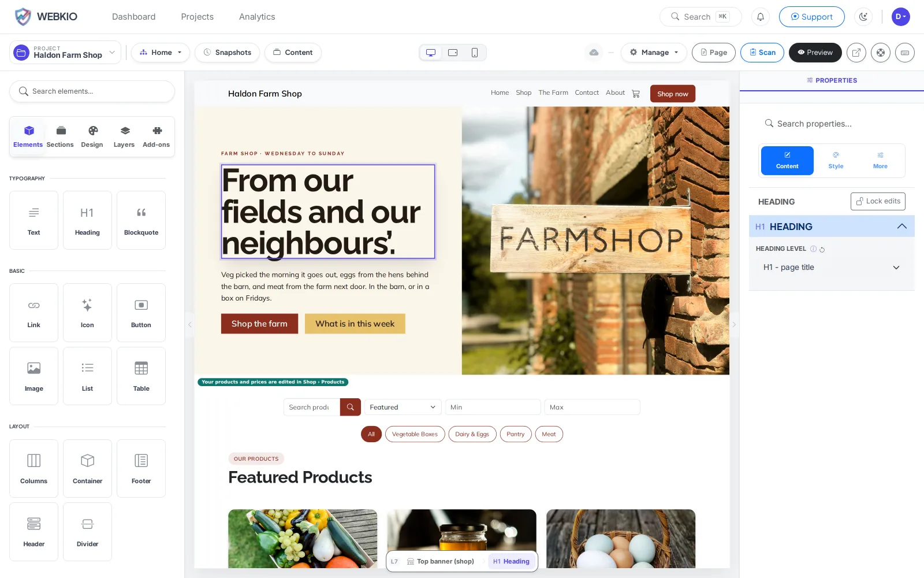The height and width of the screenshot is (578, 924).
Task: Open user avatar D menu
Action: pyautogui.click(x=900, y=17)
